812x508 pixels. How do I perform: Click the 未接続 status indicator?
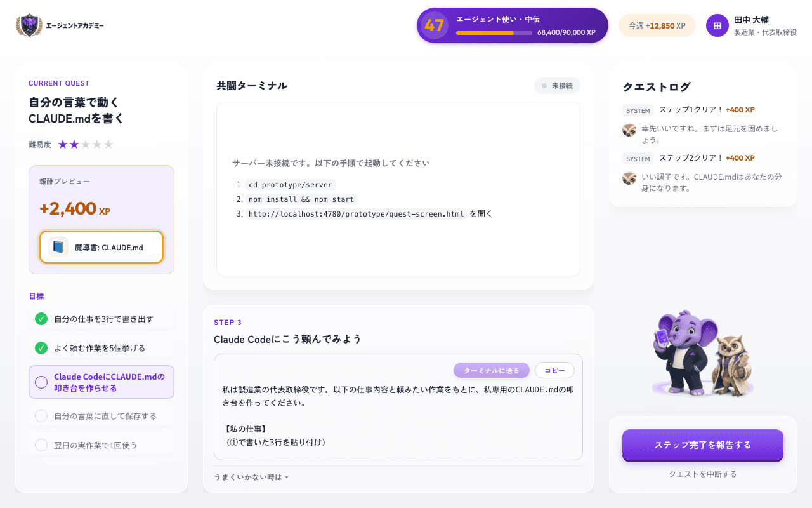point(557,86)
